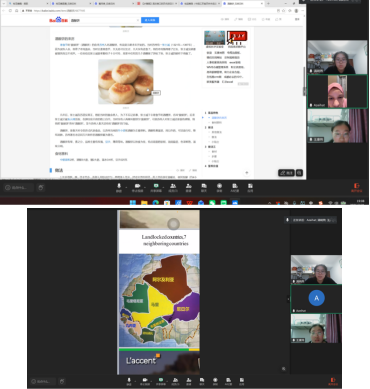This screenshot has height=389, width=370.
Task: Collapse the participant strip arrow in the lower meeting
Action: pyautogui.click(x=288, y=299)
